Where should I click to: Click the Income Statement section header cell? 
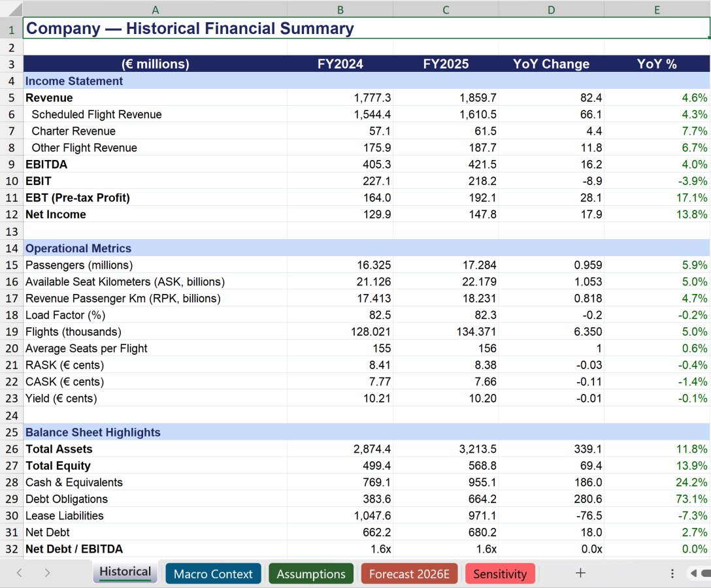tap(155, 81)
